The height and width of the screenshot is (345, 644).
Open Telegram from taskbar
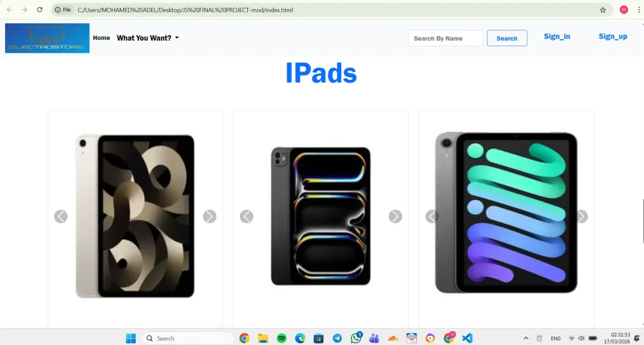tap(337, 338)
